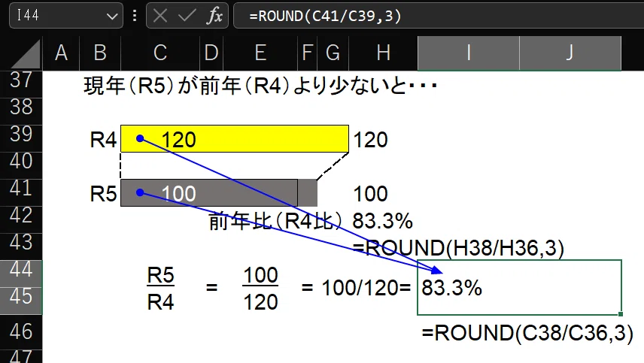This screenshot has height=363, width=644.
Task: Click the fraction numerator 100 in row 44
Action: click(260, 275)
